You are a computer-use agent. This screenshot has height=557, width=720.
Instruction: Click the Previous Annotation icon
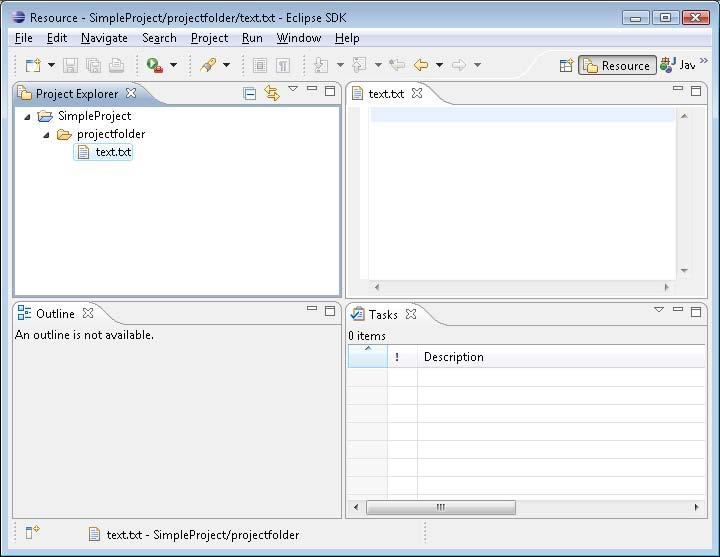point(359,65)
